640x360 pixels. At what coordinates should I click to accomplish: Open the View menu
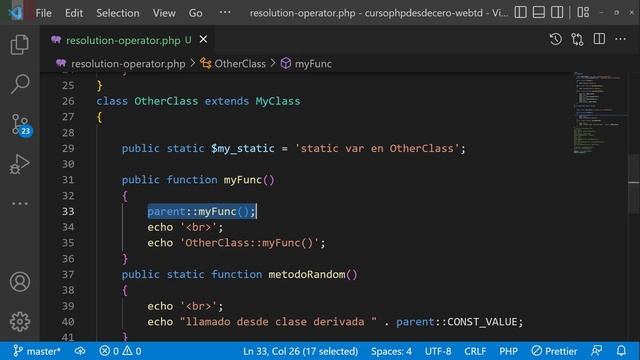[164, 13]
